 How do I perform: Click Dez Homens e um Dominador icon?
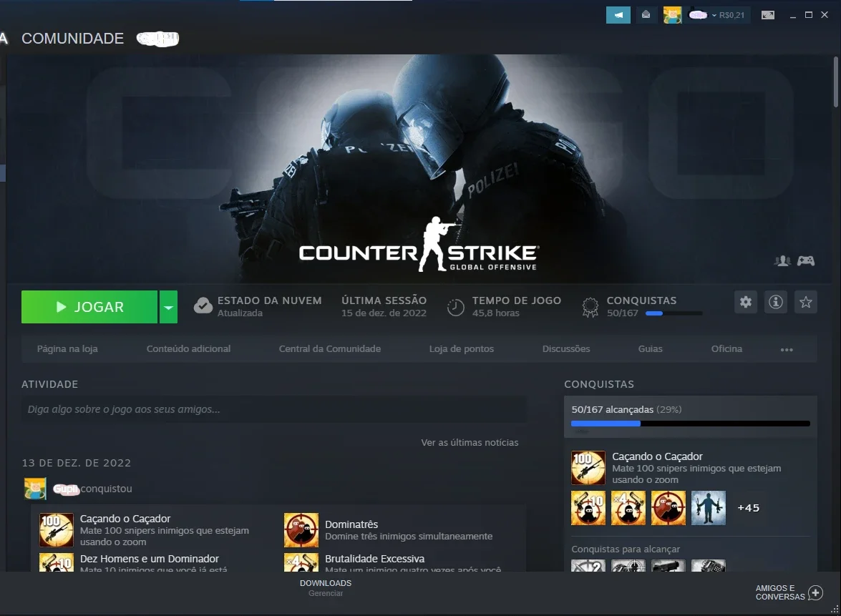coord(57,562)
